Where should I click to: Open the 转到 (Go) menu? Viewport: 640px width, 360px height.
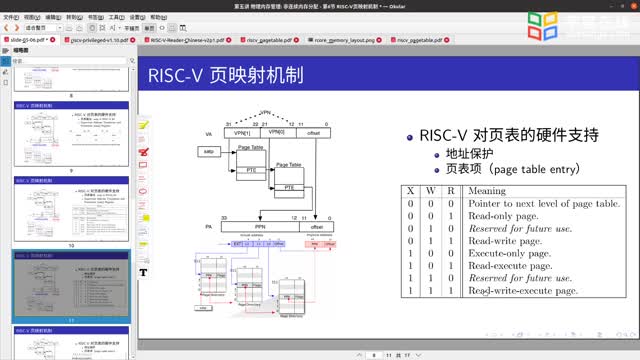[74, 17]
